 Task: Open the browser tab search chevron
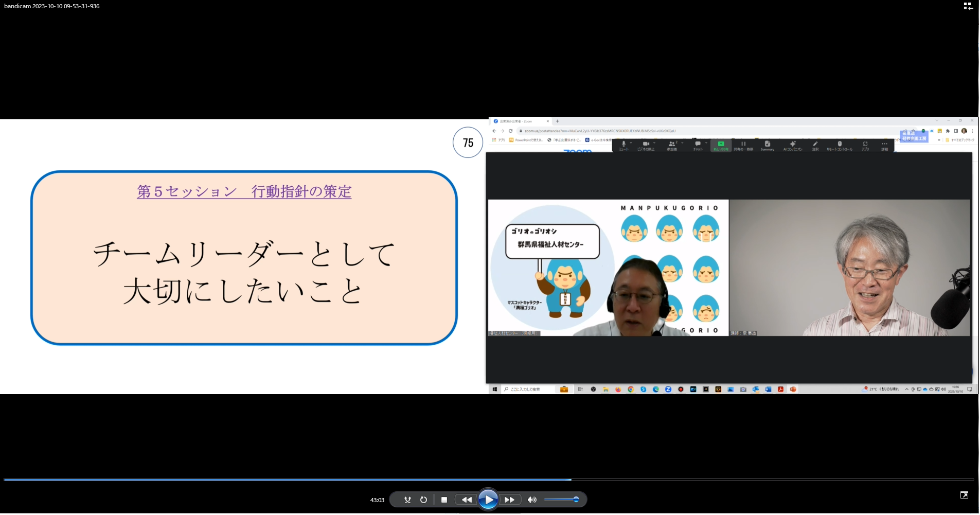[937, 121]
